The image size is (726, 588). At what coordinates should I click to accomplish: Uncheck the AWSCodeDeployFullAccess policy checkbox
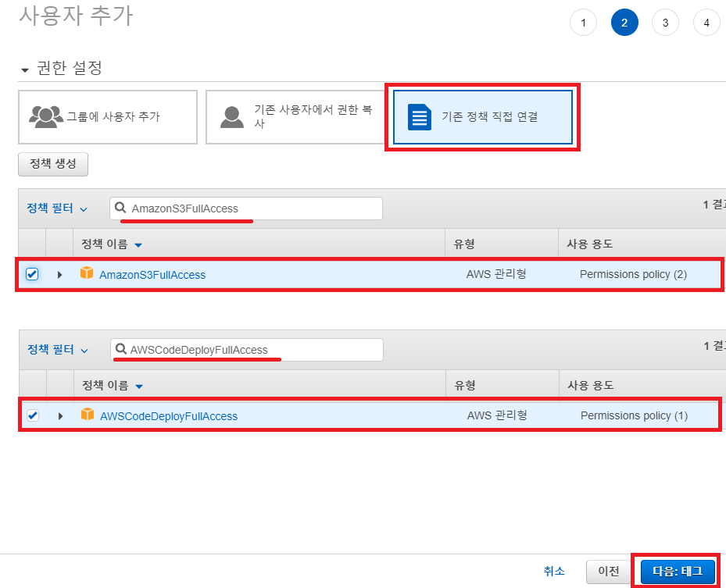pos(33,415)
